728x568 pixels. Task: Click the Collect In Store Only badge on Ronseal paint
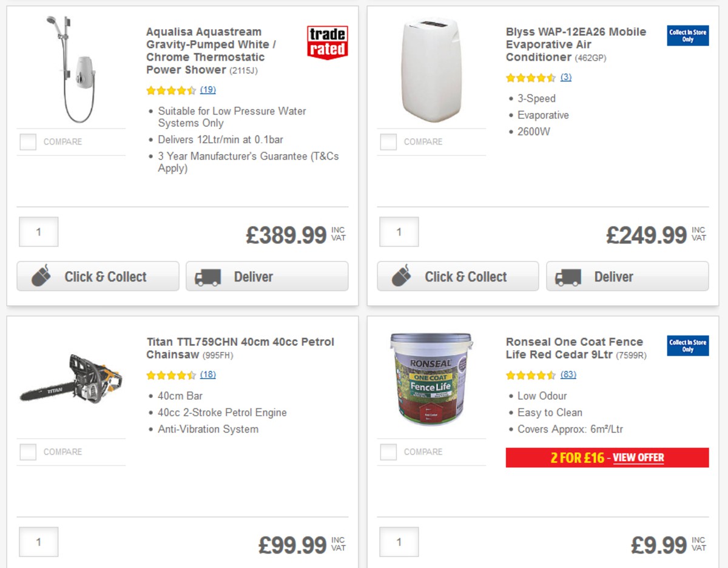687,346
